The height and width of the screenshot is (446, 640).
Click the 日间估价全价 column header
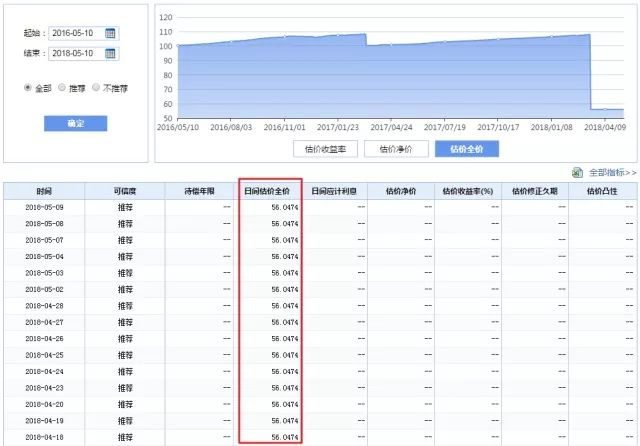point(267,191)
